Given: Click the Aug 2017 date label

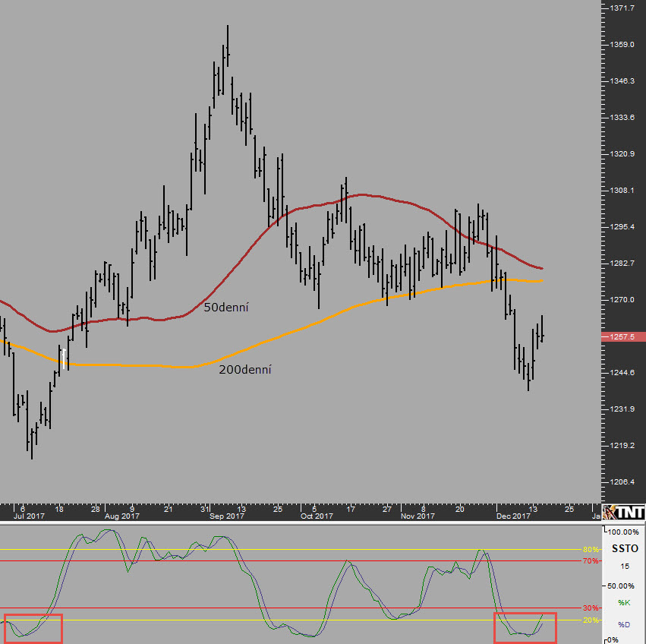Looking at the screenshot, I should (122, 516).
